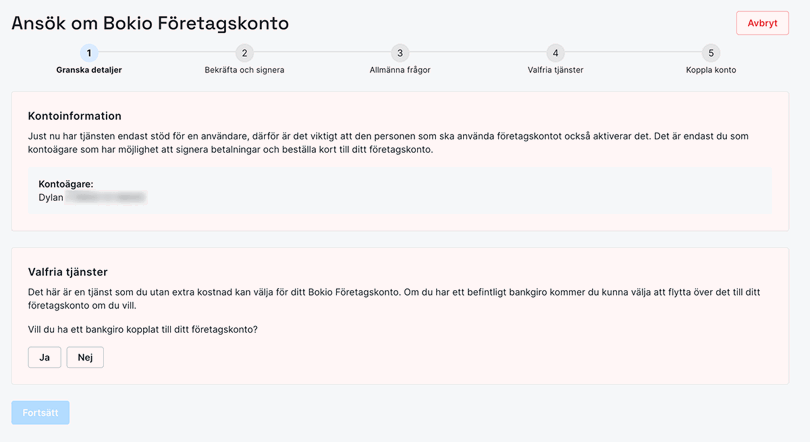Click the Kontoägare label

click(66, 184)
